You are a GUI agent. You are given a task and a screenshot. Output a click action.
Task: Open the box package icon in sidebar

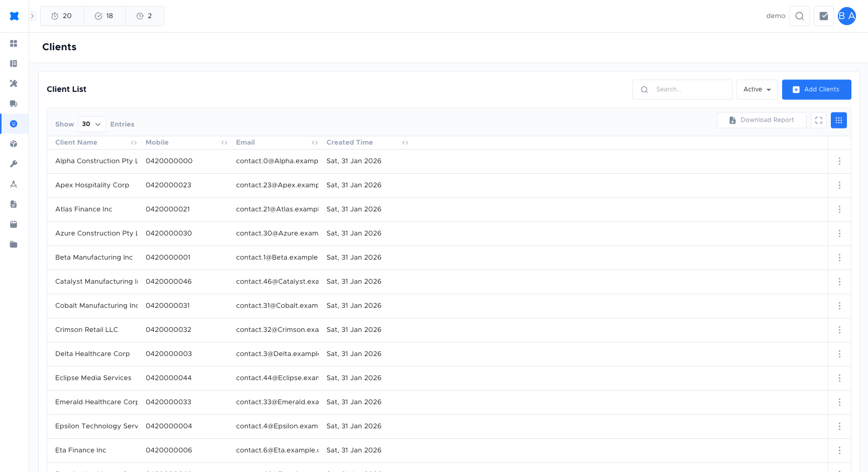click(14, 144)
